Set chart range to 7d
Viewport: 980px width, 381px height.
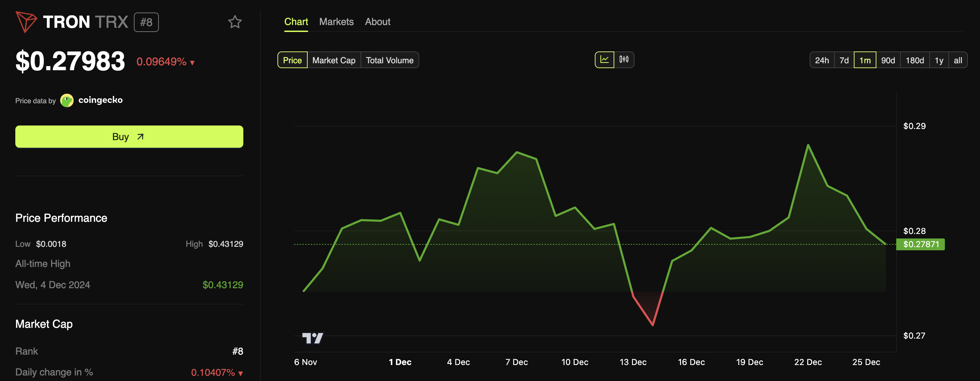pos(844,60)
